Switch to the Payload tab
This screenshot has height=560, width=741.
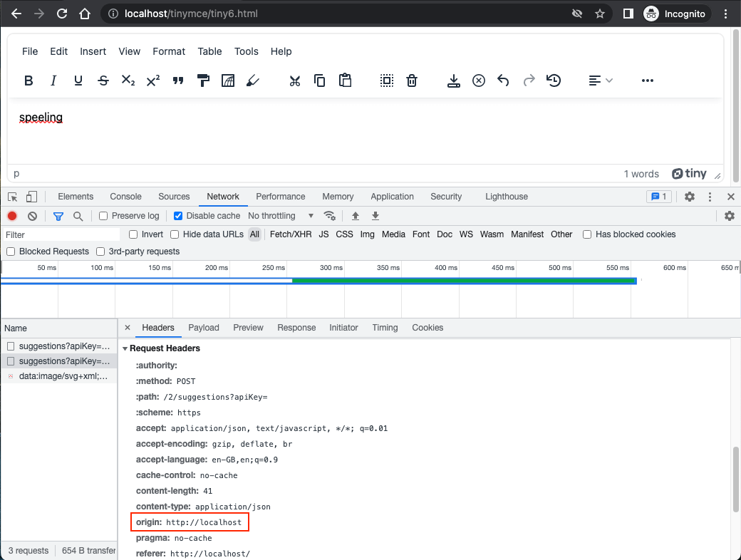point(204,328)
